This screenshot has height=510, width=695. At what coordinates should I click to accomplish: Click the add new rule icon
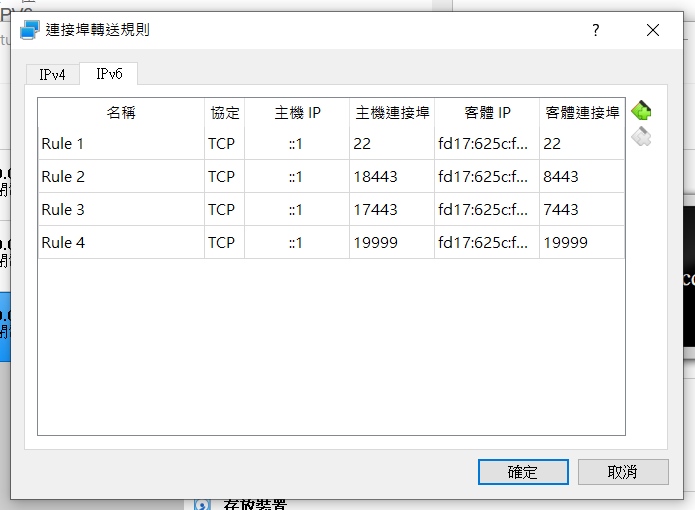coord(642,110)
